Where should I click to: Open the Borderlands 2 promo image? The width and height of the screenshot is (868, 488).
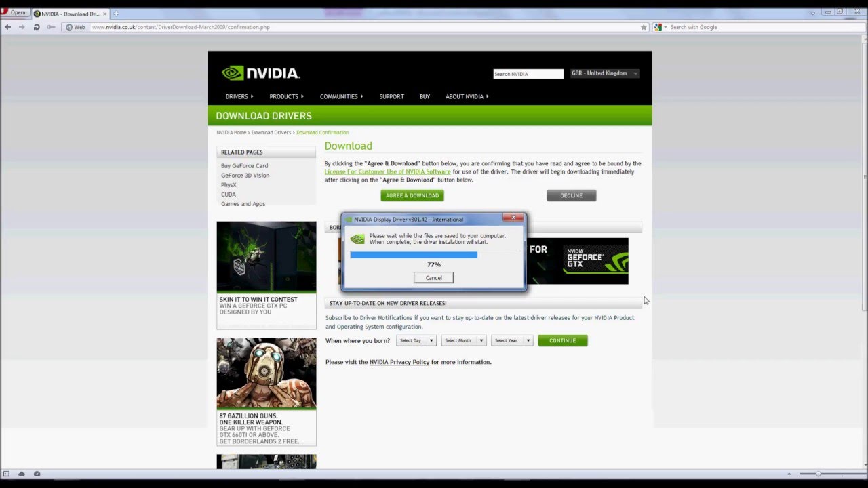tap(267, 373)
